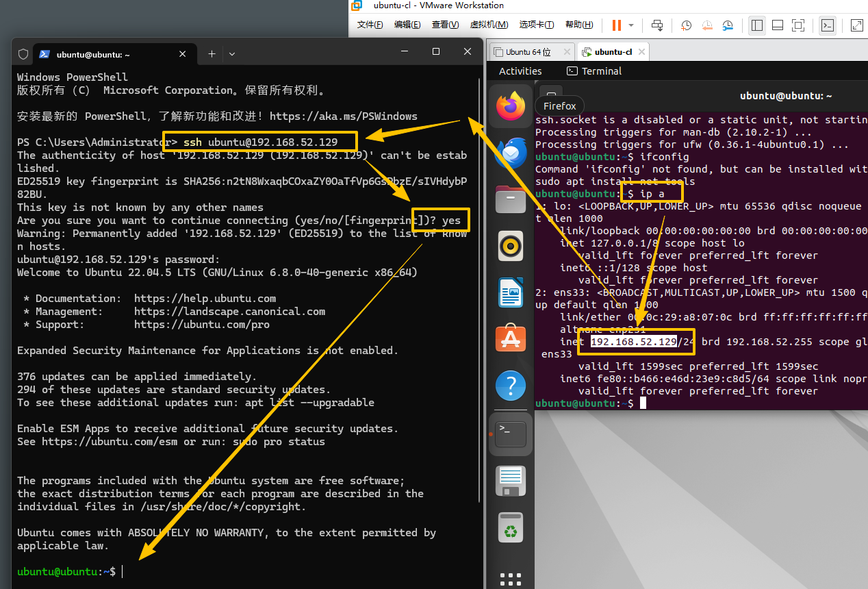868x589 pixels.
Task: Open Ubuntu Software from the dock
Action: 511,339
